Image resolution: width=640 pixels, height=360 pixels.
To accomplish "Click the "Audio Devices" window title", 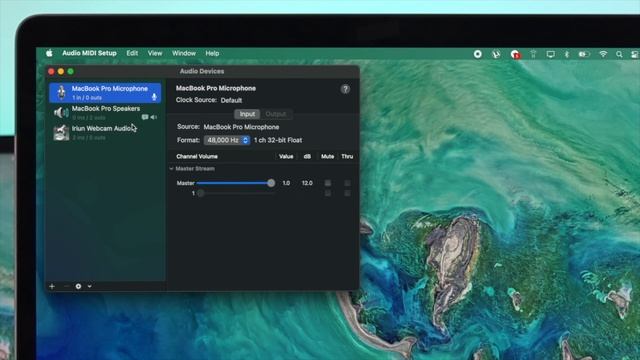I will point(202,71).
